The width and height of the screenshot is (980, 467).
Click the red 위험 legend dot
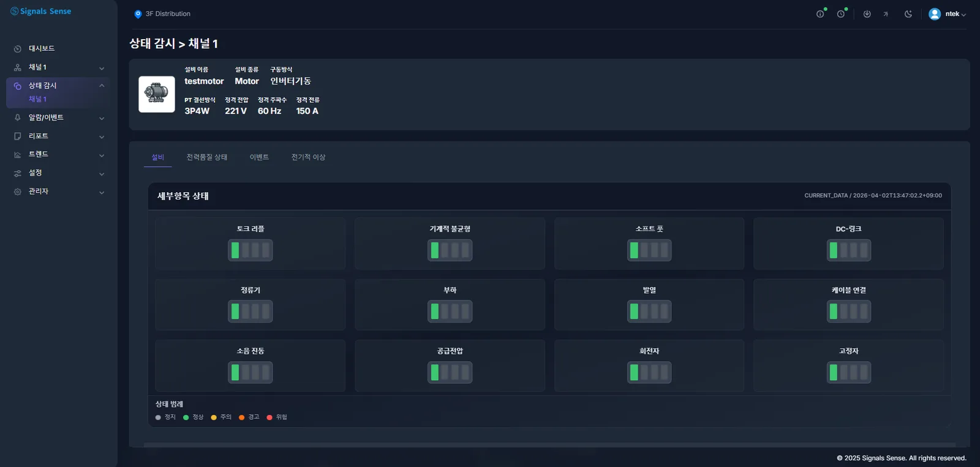click(269, 417)
